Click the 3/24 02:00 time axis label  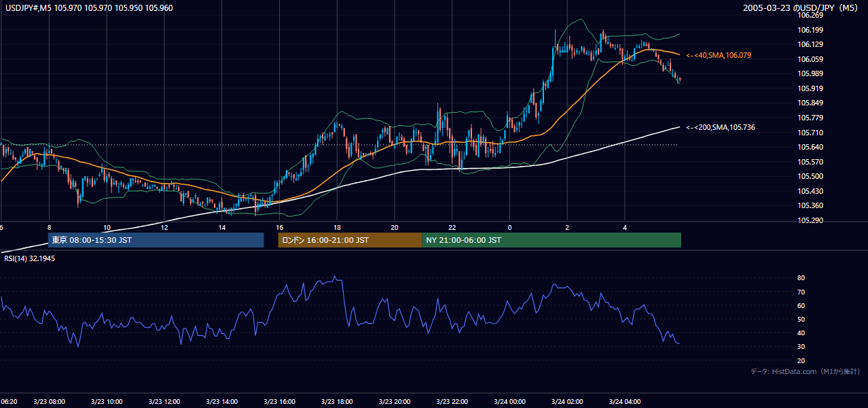[x=568, y=402]
